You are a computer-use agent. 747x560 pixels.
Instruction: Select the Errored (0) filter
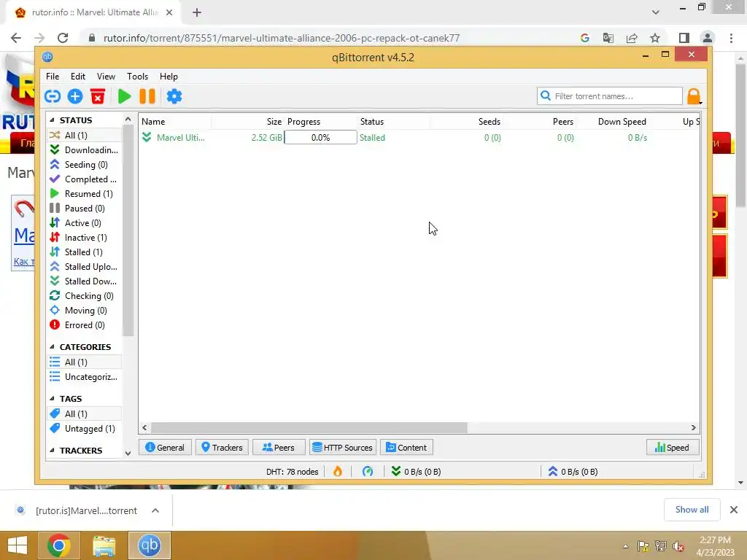coord(85,325)
